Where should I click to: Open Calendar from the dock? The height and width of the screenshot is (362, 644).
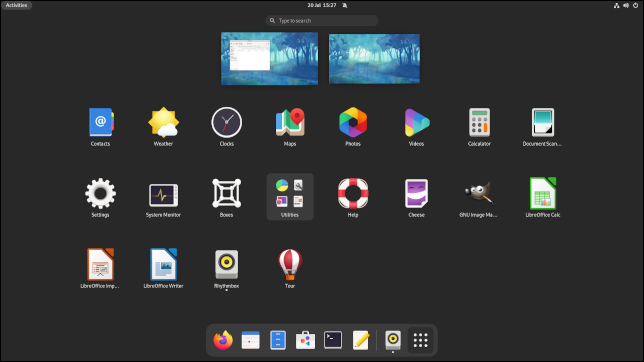tap(251, 340)
